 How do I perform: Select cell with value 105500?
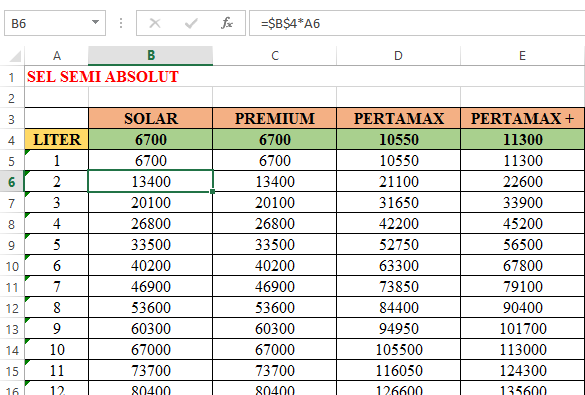398,349
